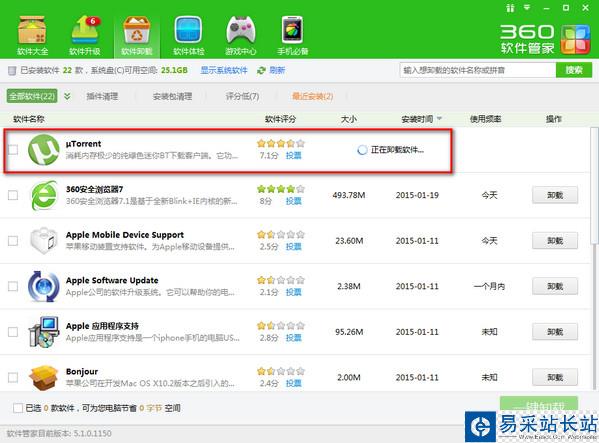599x443 pixels.
Task: Click the 刷新 refresh link
Action: (x=277, y=70)
